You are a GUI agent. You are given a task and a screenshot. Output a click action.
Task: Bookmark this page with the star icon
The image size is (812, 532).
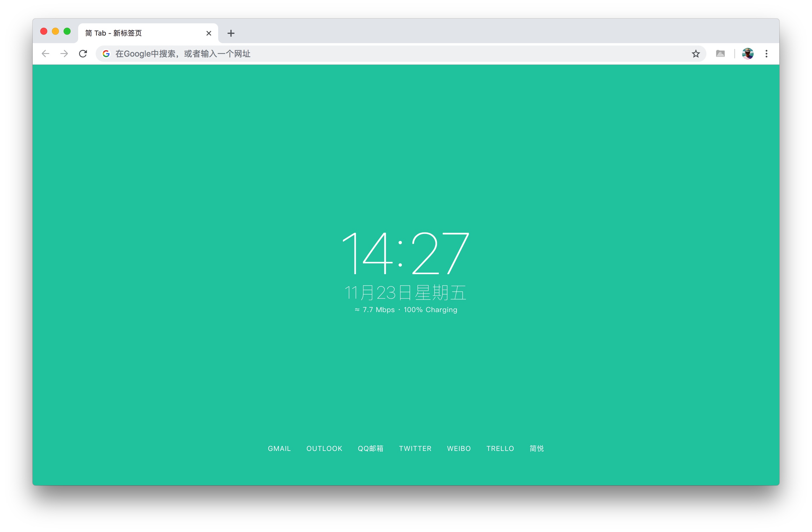pyautogui.click(x=696, y=54)
